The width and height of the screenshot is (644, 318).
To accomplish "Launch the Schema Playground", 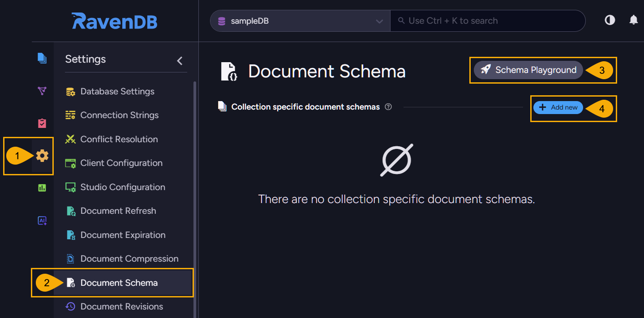I will [x=528, y=70].
